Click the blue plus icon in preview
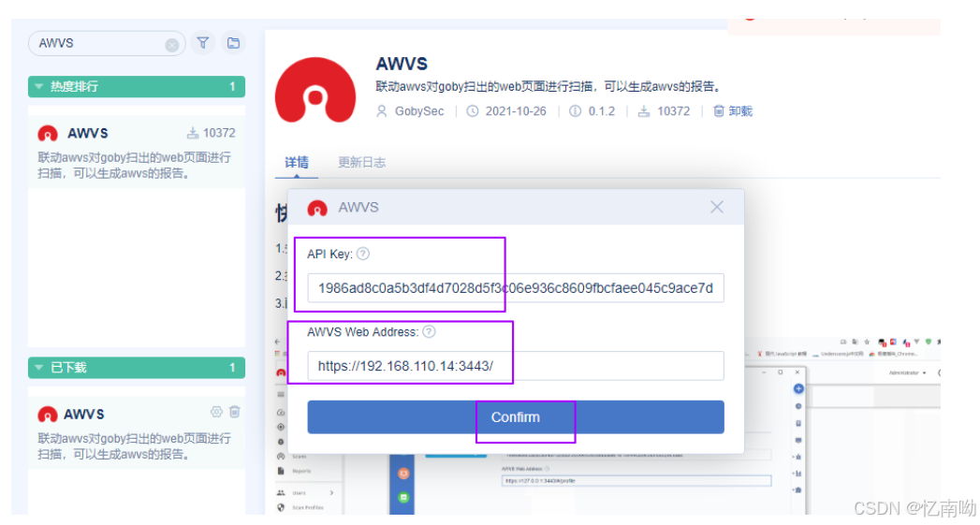This screenshot has width=980, height=525. pyautogui.click(x=798, y=388)
